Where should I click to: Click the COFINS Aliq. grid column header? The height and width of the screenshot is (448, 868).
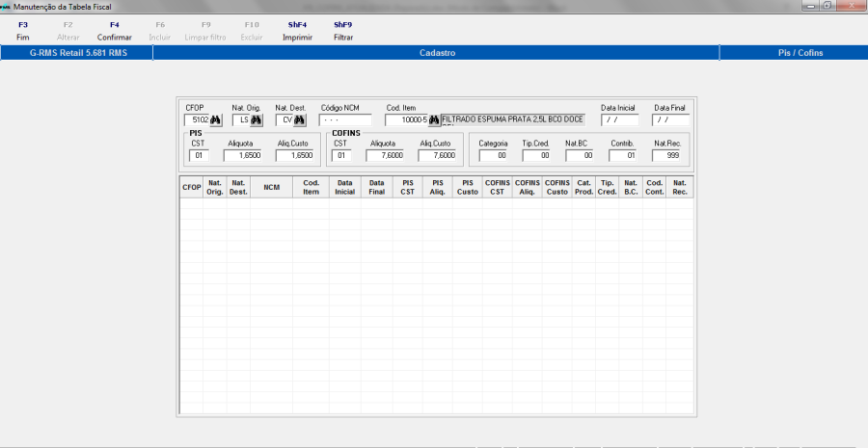coord(527,188)
